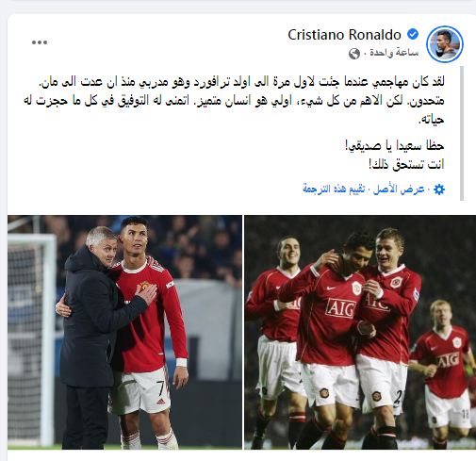Click the AIG sponsor logo on the center player's shirt
Image resolution: width=476 pixels, height=461 pixels.
click(341, 308)
